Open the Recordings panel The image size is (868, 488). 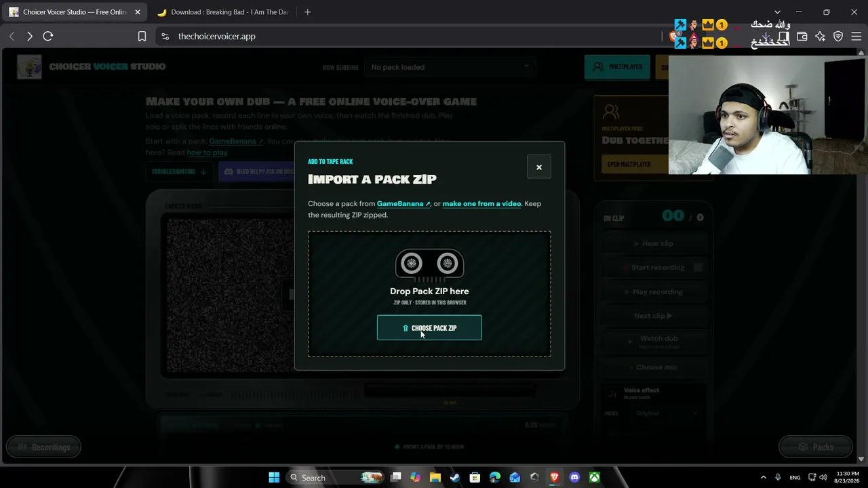(x=43, y=447)
